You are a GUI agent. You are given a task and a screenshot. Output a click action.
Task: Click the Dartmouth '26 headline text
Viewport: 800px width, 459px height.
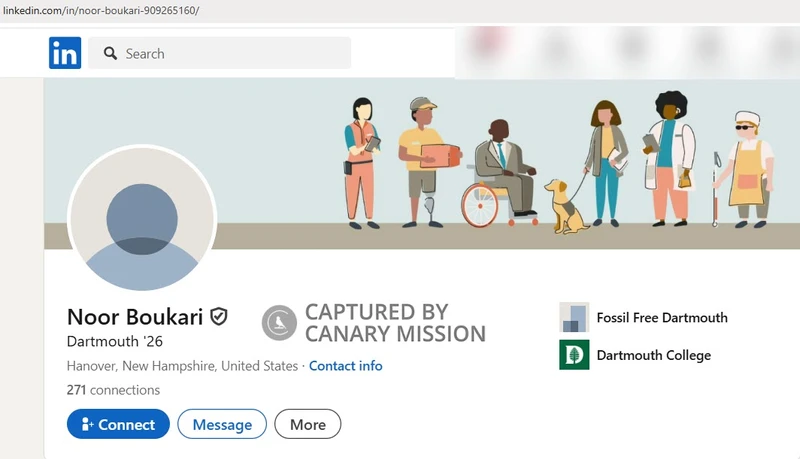coord(115,341)
